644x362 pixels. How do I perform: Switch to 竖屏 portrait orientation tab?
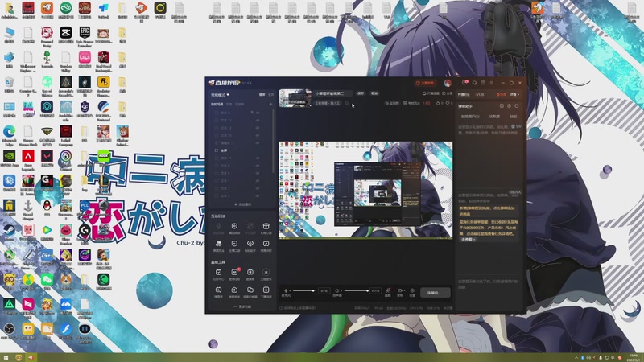[270, 95]
